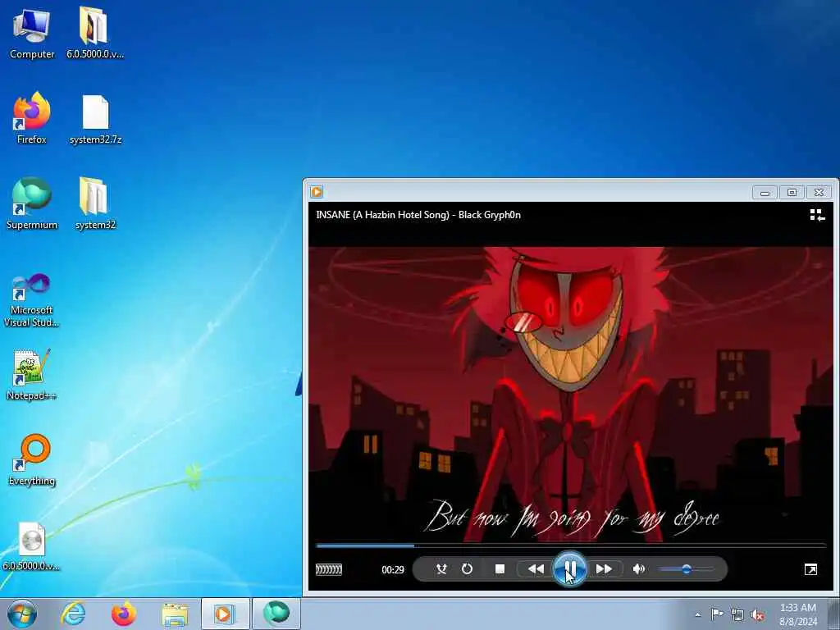Pause the video in Windows Media Player
This screenshot has height=630, width=840.
tap(569, 569)
